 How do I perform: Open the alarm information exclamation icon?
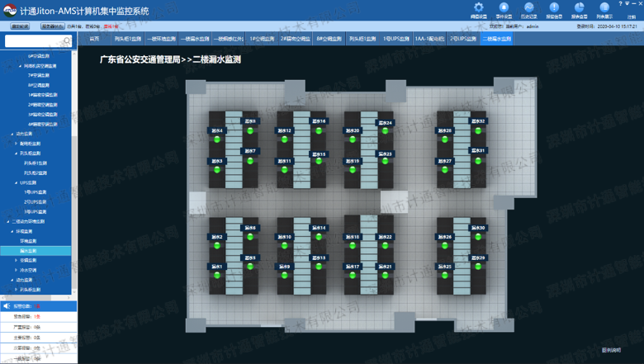(x=554, y=7)
